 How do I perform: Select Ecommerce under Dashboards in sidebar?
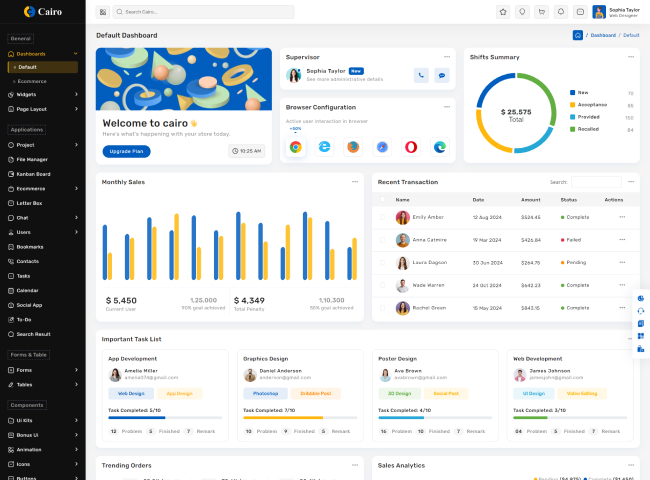(32, 80)
